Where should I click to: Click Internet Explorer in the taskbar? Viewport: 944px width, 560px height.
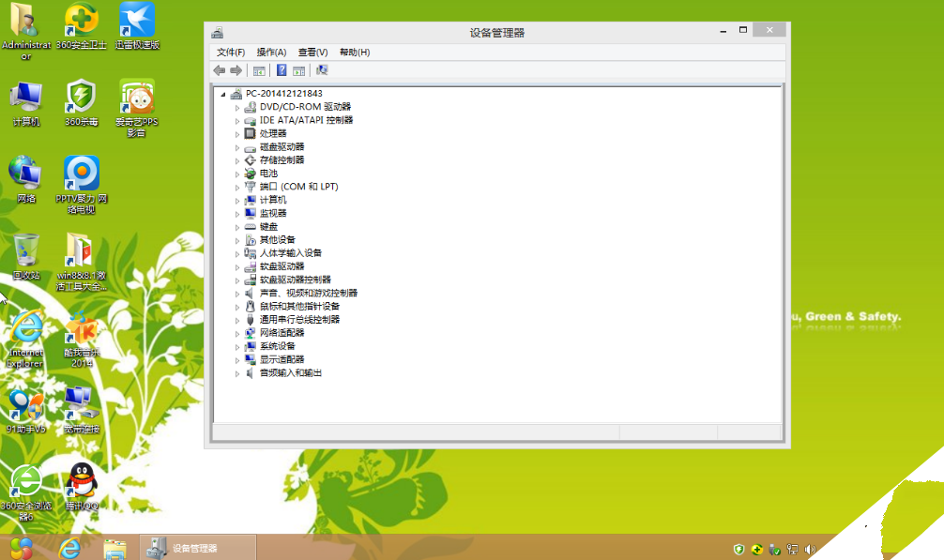click(x=69, y=547)
